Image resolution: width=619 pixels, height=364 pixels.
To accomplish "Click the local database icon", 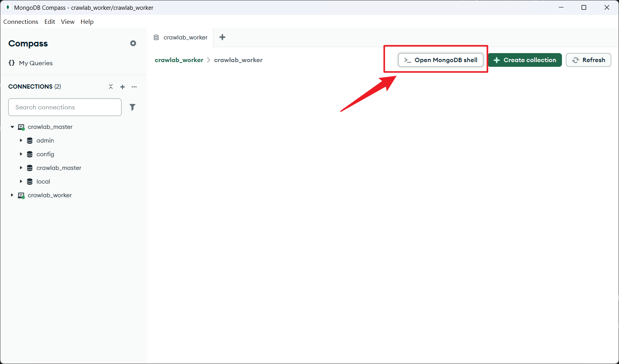I will tap(30, 182).
